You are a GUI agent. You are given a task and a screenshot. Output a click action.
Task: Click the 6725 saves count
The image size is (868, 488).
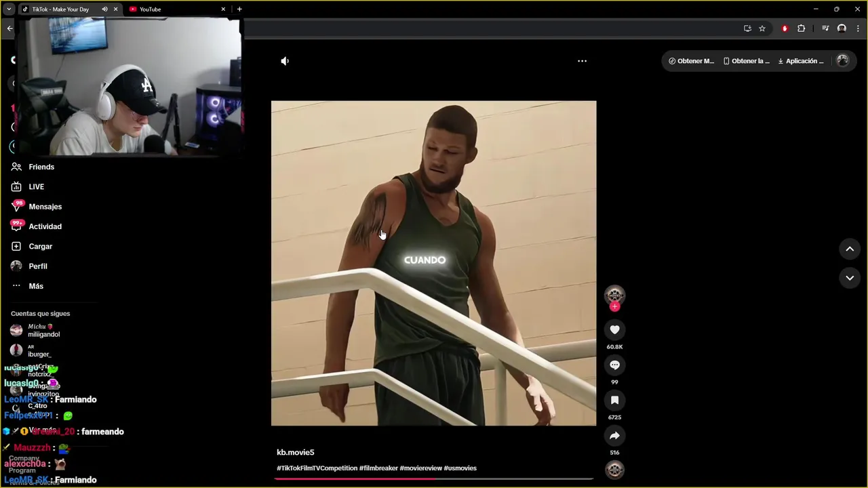614,418
